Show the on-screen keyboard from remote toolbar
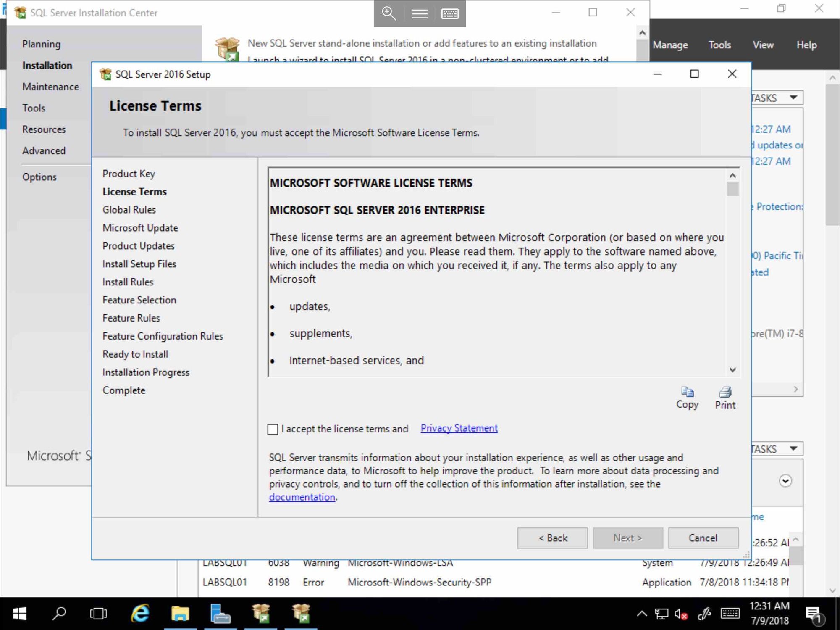This screenshot has height=630, width=840. (450, 13)
